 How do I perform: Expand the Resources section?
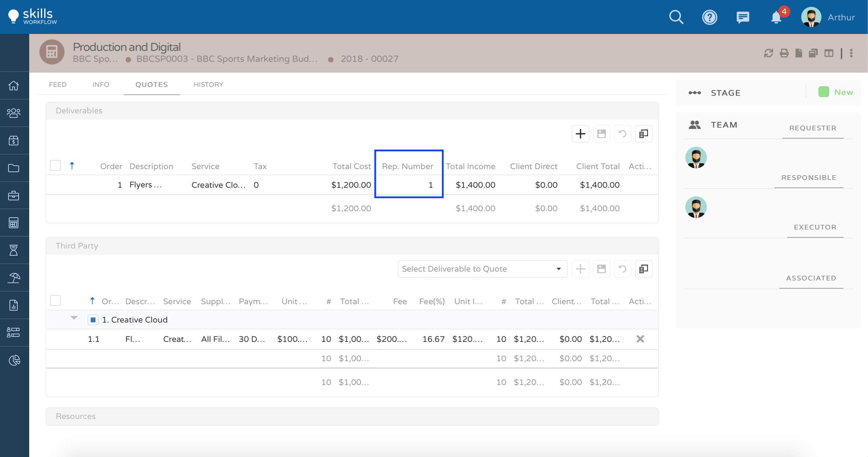coord(352,416)
